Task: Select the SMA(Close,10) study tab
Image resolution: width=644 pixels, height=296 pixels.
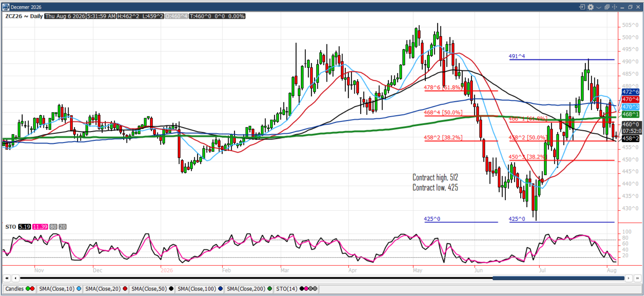Action: point(60,289)
